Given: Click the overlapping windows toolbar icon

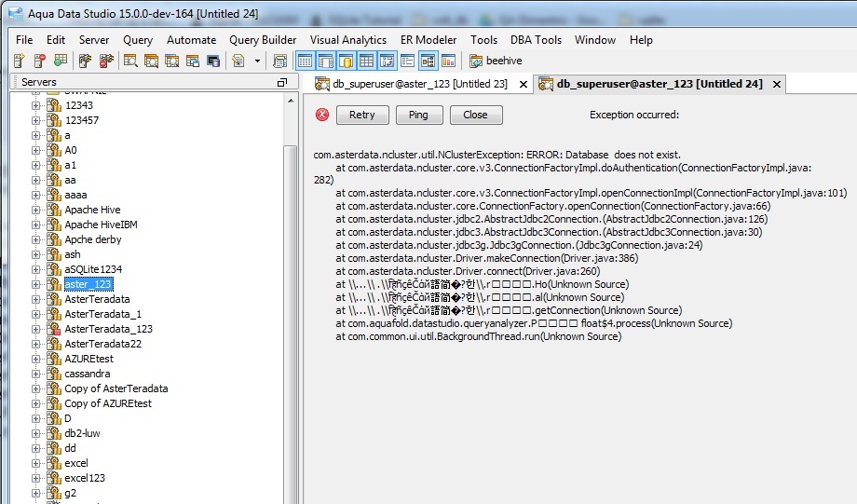Looking at the screenshot, I should (193, 61).
